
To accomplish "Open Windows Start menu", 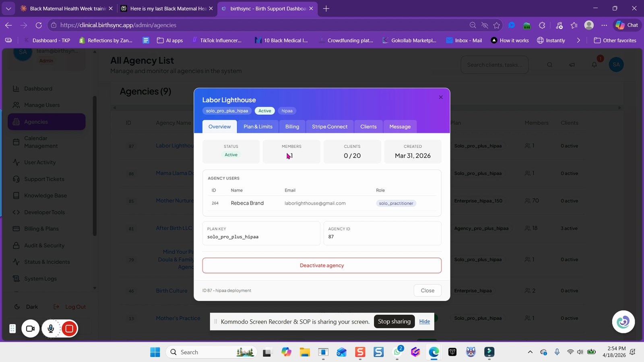I will (x=155, y=352).
